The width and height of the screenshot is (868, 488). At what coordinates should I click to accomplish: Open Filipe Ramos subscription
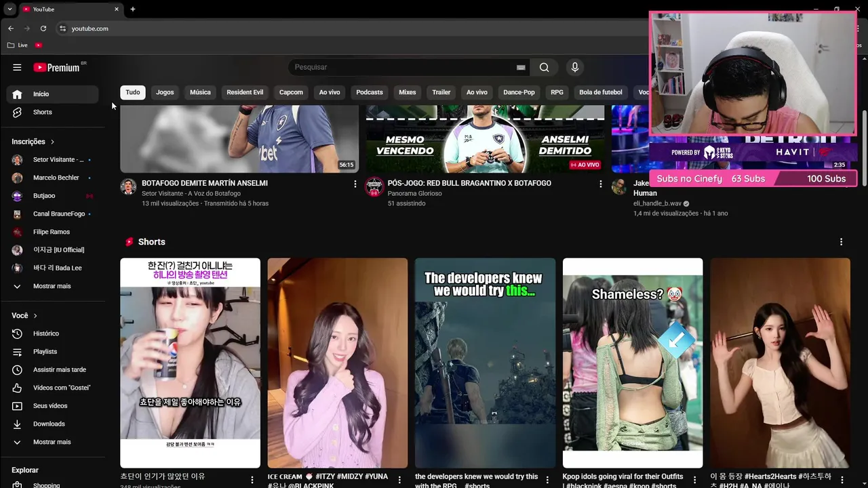point(52,232)
